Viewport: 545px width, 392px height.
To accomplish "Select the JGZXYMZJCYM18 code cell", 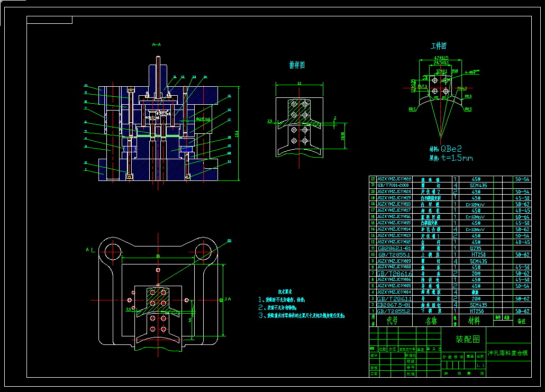I will [x=394, y=204].
